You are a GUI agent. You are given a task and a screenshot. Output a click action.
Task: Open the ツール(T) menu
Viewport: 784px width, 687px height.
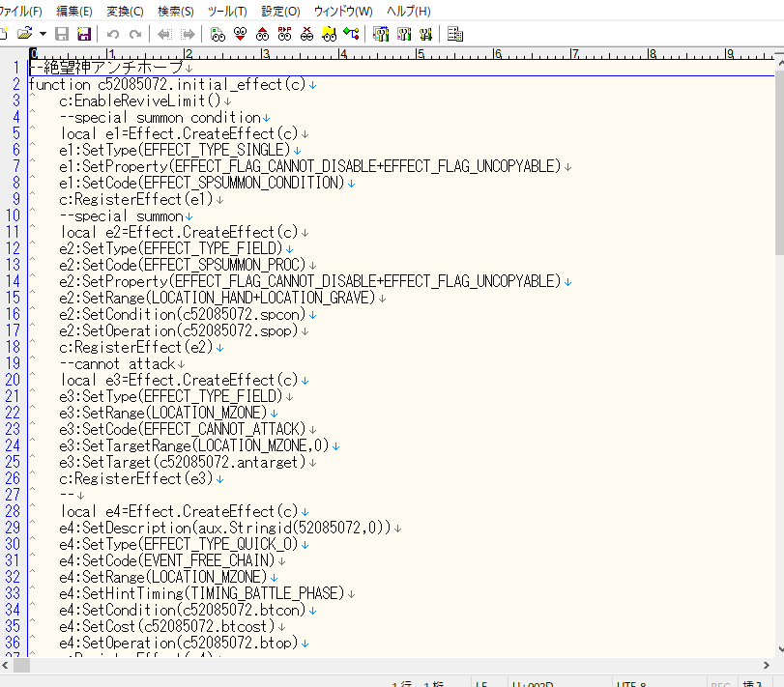coord(227,11)
